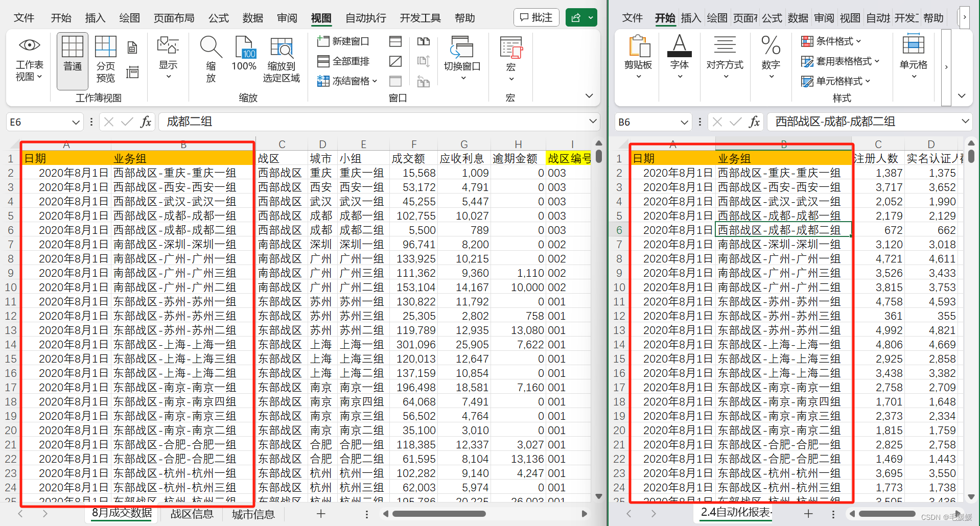This screenshot has width=980, height=526.
Task: Select the 8月成交数据 sheet tab
Action: (x=122, y=513)
